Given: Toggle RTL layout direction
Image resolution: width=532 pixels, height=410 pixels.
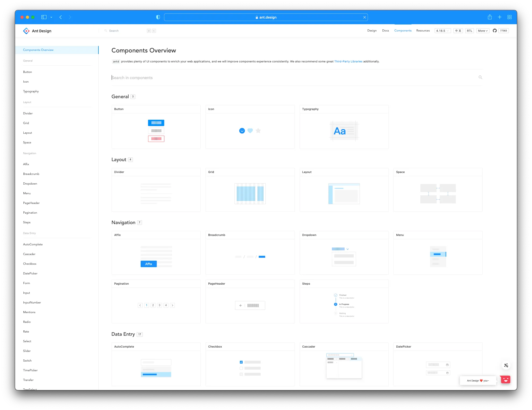Looking at the screenshot, I should pos(469,31).
